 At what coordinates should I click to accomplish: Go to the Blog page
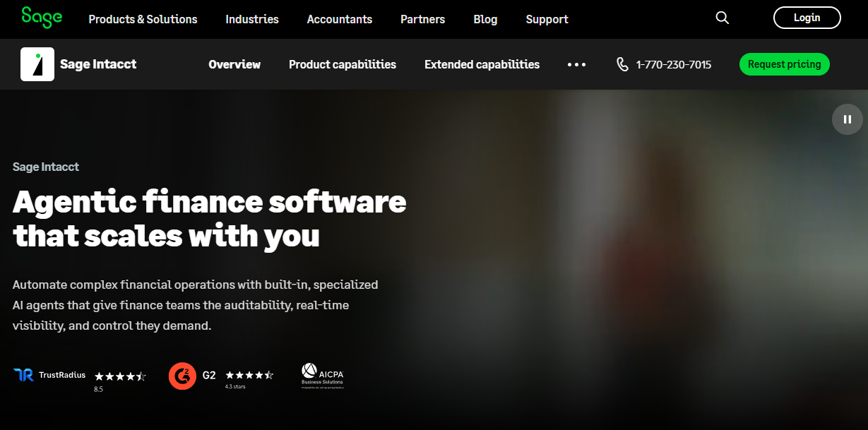[485, 19]
